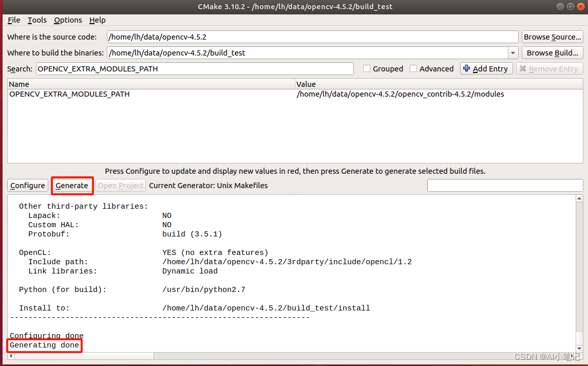Close the CMake window
This screenshot has width=588, height=366.
coord(580,6)
